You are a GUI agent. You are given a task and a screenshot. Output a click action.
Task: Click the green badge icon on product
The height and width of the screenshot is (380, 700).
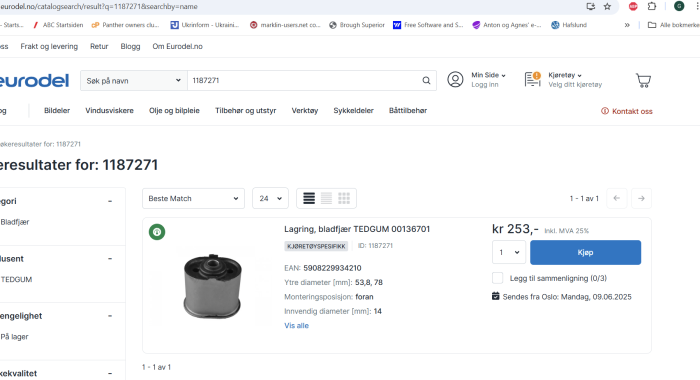tap(157, 232)
